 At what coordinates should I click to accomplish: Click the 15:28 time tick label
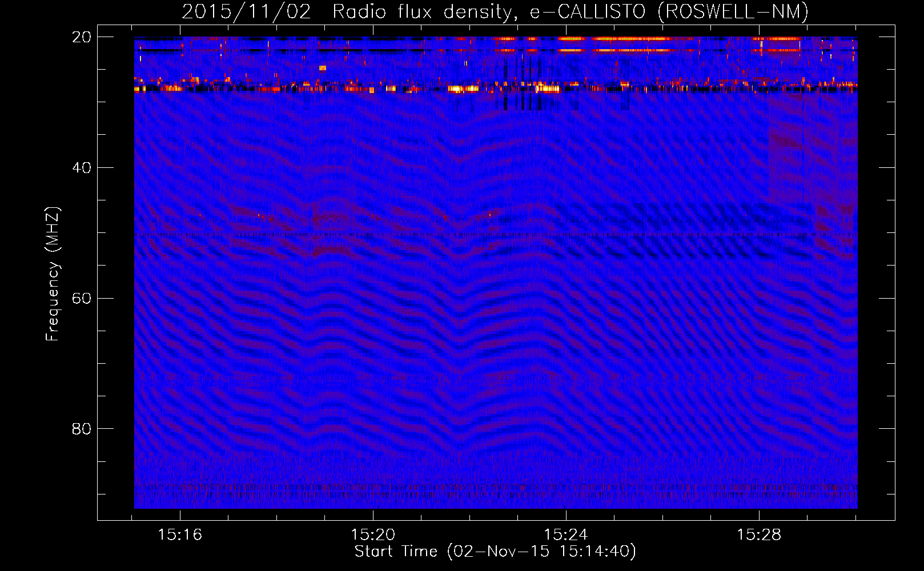point(759,535)
